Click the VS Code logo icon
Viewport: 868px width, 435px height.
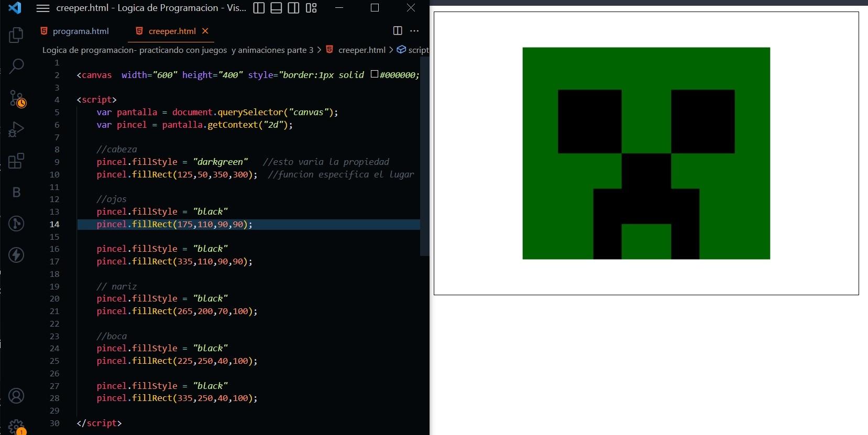pyautogui.click(x=15, y=8)
